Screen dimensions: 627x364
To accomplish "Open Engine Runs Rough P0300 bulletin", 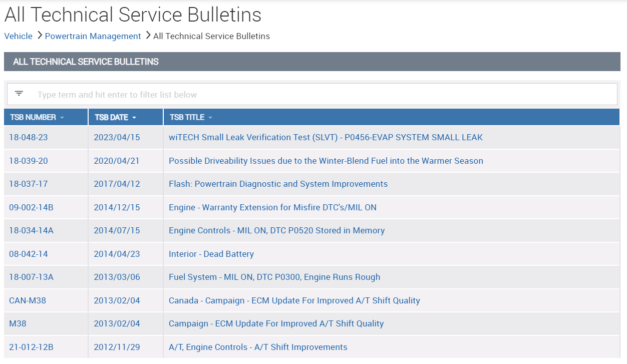I will click(x=274, y=277).
